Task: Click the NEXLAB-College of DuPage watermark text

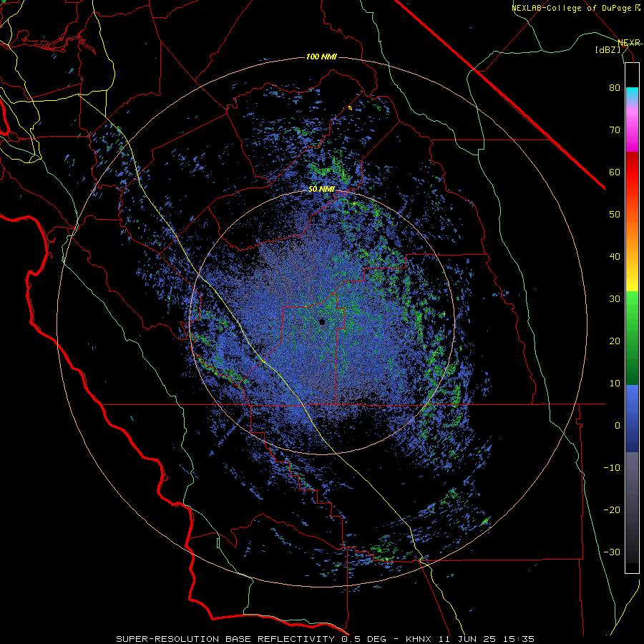Action: tap(575, 8)
